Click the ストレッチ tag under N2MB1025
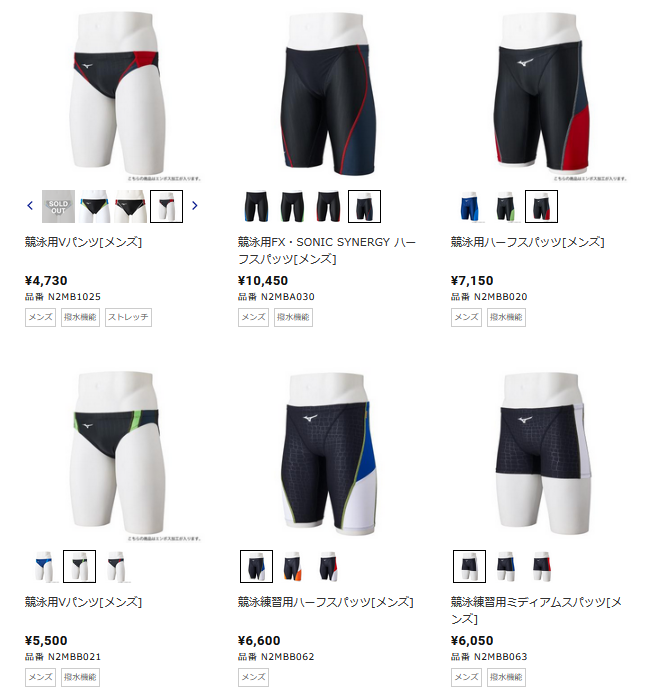Screen dimensions: 647x691 pos(128,317)
